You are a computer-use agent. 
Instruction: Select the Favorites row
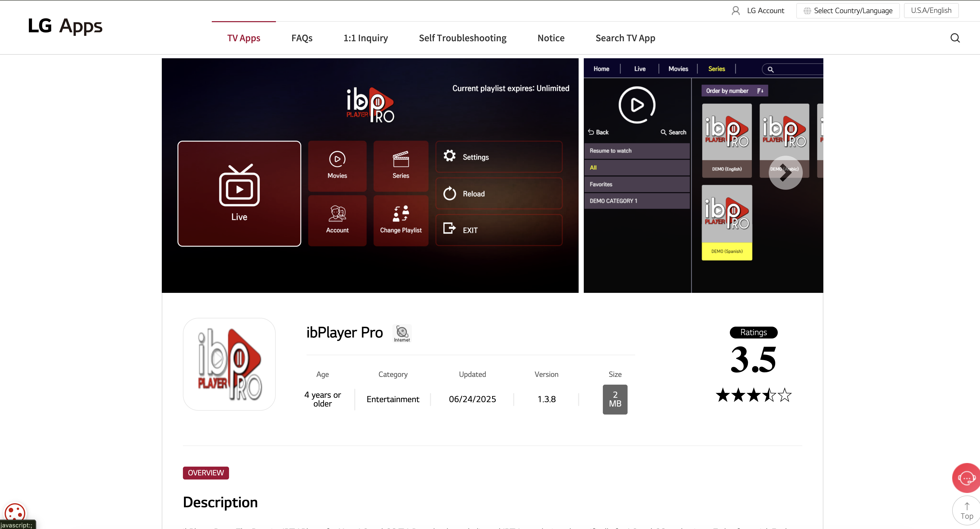[x=637, y=184]
